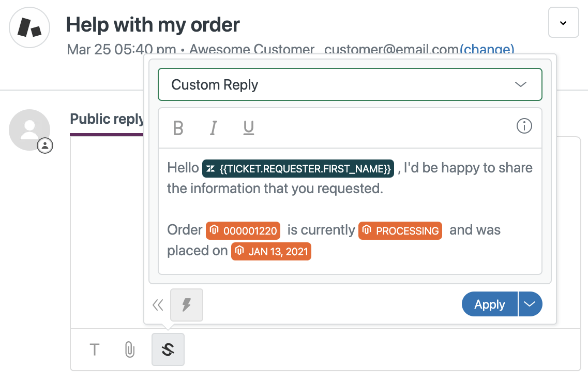The width and height of the screenshot is (588, 378).
Task: Click the Apply button
Action: coord(489,304)
